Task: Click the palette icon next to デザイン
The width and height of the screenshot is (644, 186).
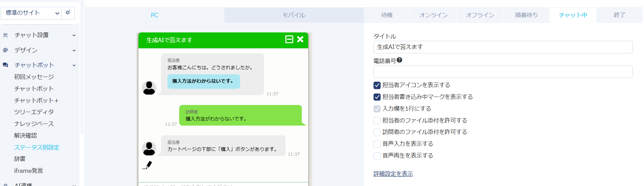Action: tap(5, 50)
